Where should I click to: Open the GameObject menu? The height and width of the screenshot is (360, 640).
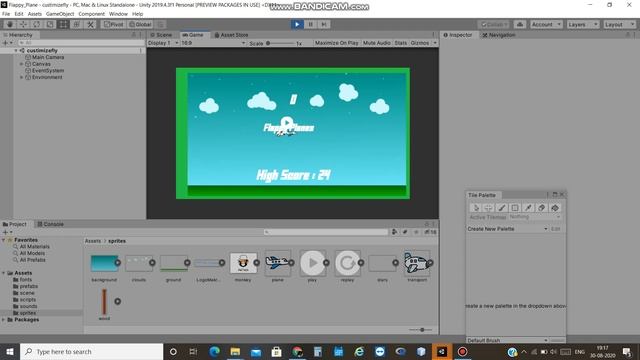click(x=60, y=14)
